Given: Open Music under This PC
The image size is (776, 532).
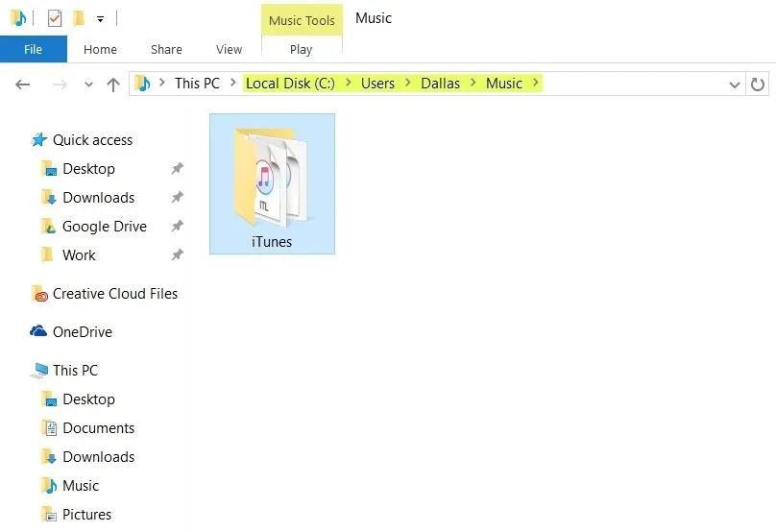Looking at the screenshot, I should (x=81, y=485).
